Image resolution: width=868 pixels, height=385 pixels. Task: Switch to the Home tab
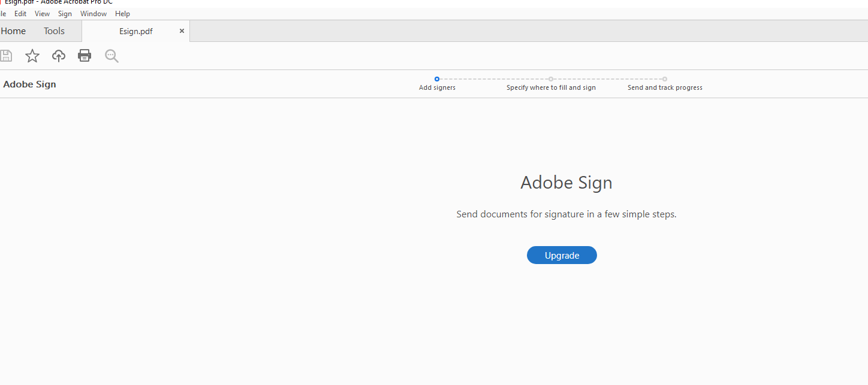click(x=13, y=31)
